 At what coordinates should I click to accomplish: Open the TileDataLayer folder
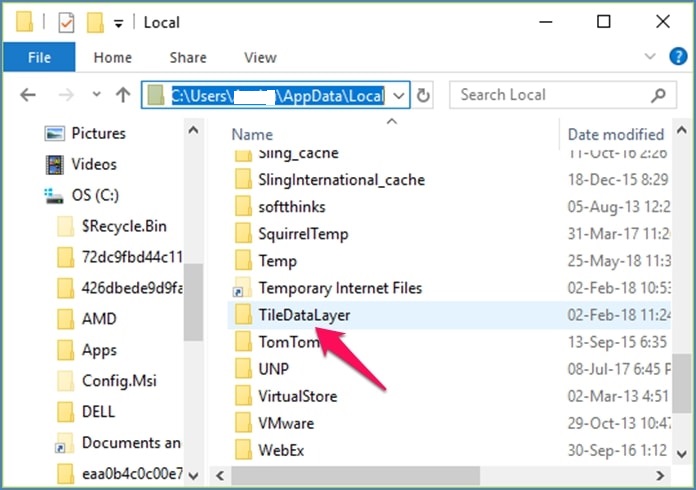tap(304, 315)
